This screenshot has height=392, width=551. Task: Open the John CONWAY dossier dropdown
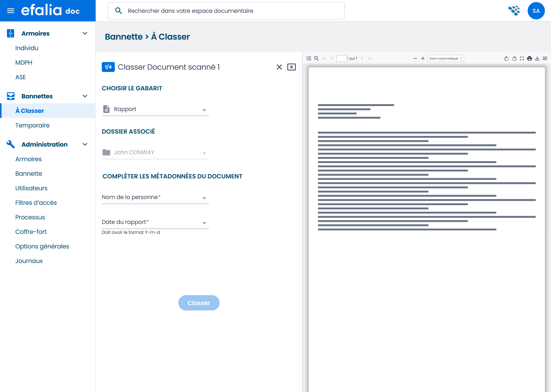155,153
